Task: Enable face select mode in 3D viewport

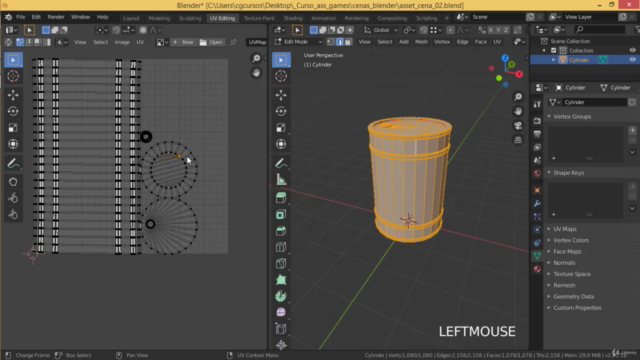Action: point(348,42)
